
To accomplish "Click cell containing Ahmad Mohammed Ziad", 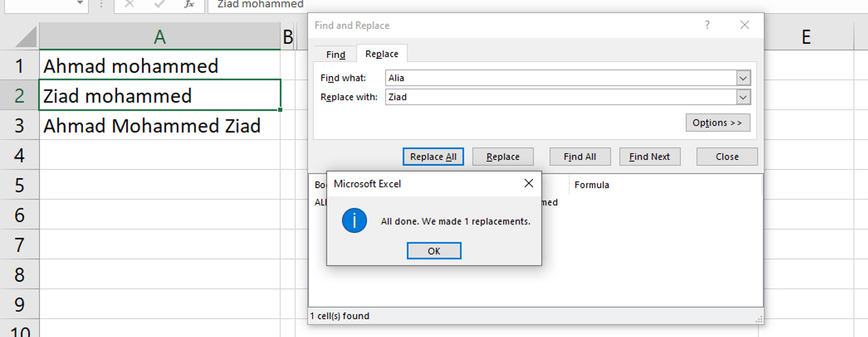I will [159, 125].
